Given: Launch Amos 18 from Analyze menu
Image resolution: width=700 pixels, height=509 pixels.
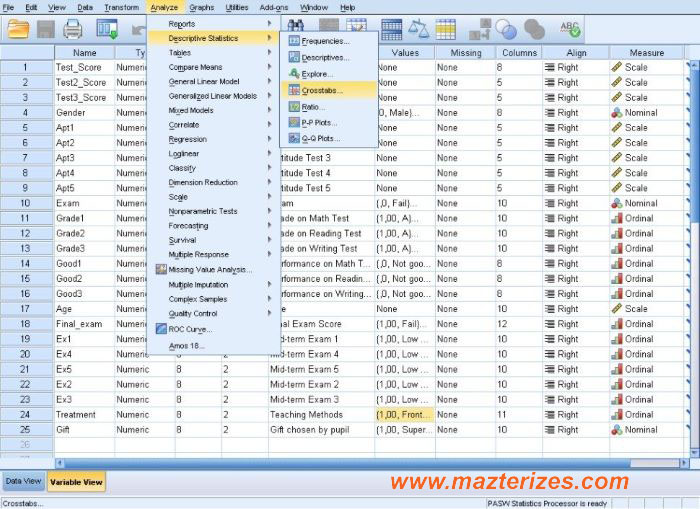Looking at the screenshot, I should (x=213, y=346).
